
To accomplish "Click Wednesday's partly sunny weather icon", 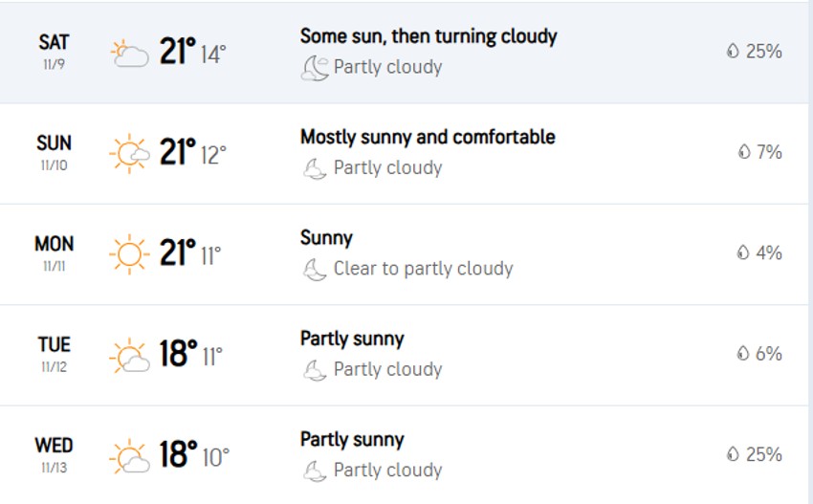I will click(x=129, y=456).
